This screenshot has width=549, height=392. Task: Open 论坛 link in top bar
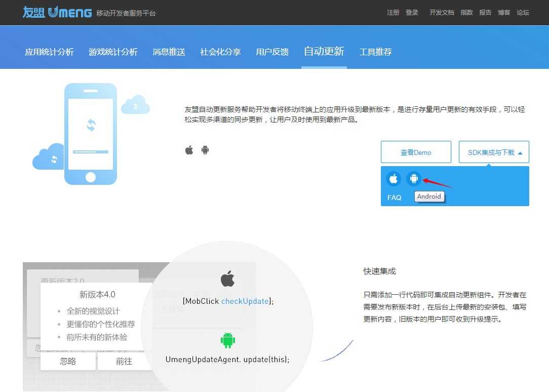coord(523,13)
